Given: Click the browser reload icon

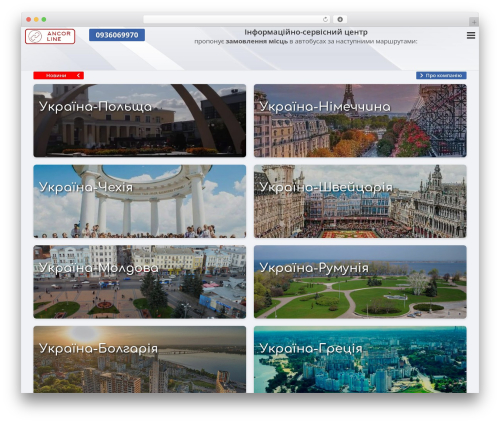Looking at the screenshot, I should [325, 20].
